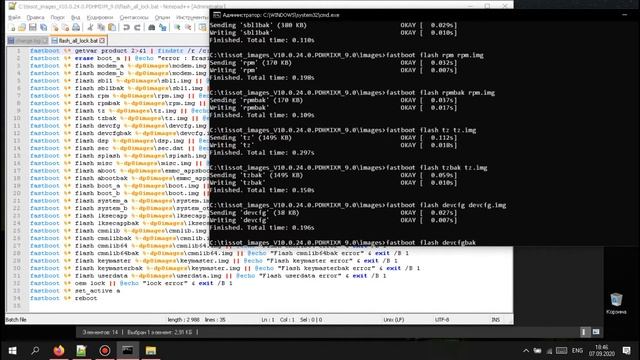
Task: Click line 33 'set_active a' in the editor
Action: (x=75, y=291)
